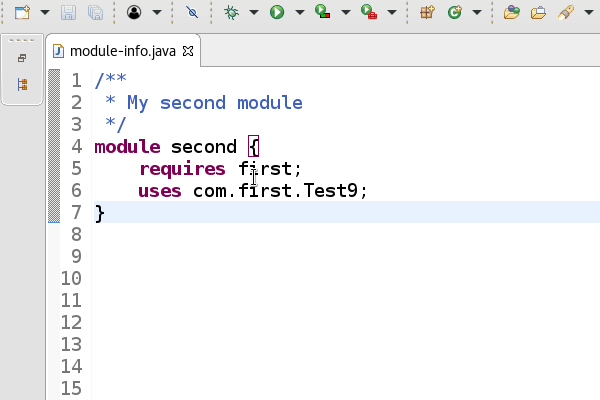Click 'first;' on the requires line
The width and height of the screenshot is (600, 400).
click(x=270, y=169)
